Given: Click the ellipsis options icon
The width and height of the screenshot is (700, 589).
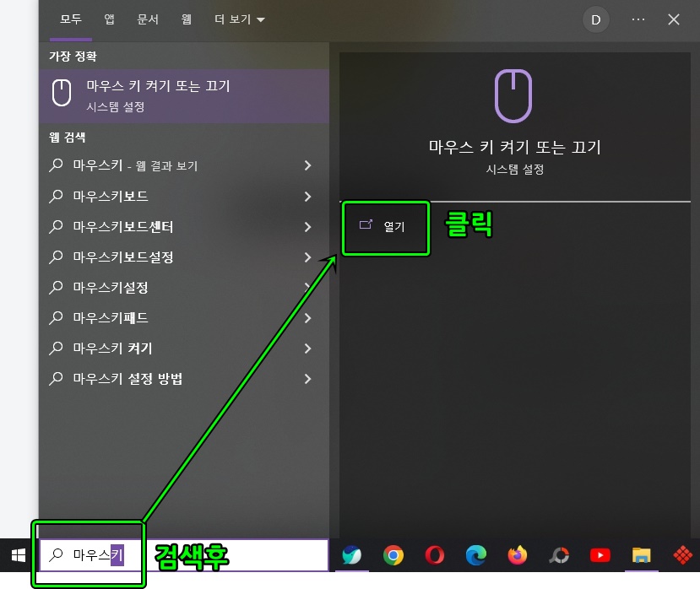Looking at the screenshot, I should point(638,19).
